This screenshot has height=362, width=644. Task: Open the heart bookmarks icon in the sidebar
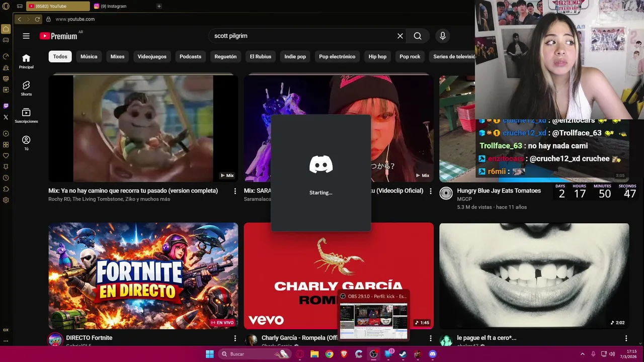click(x=6, y=156)
